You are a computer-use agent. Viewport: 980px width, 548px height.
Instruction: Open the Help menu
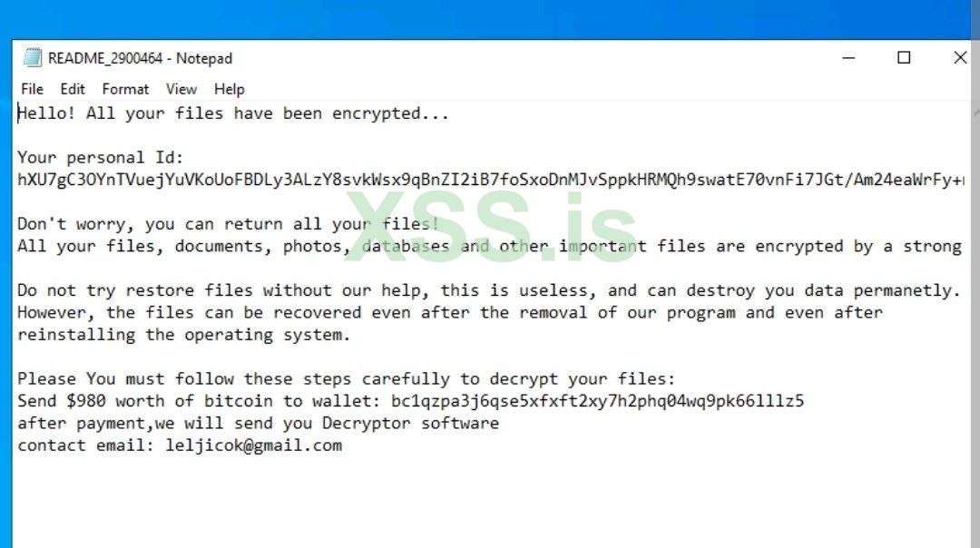click(230, 89)
